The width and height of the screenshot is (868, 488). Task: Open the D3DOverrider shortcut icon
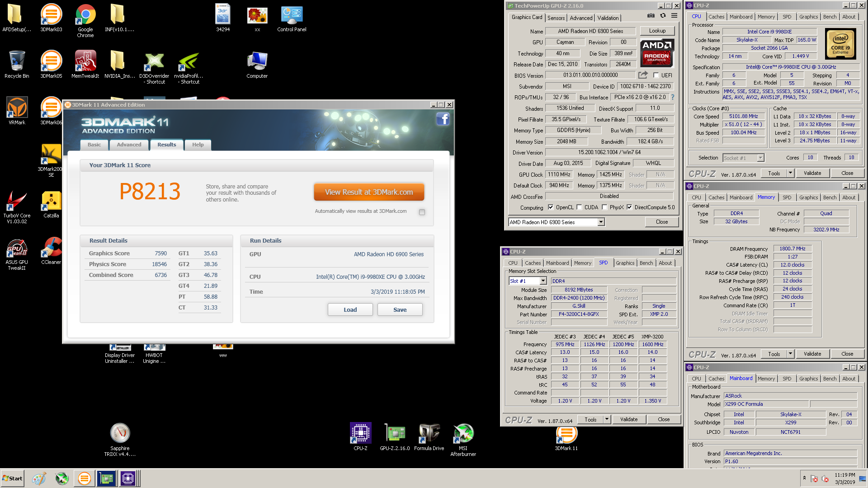click(x=154, y=68)
